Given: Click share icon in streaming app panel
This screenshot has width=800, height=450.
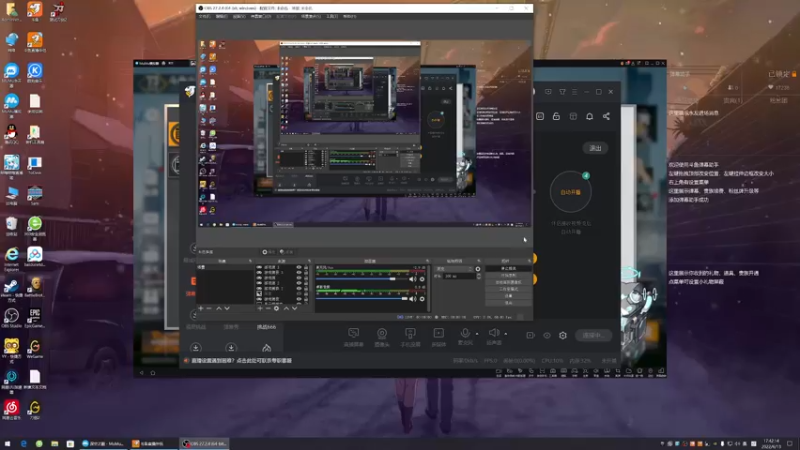Looking at the screenshot, I should (x=606, y=116).
